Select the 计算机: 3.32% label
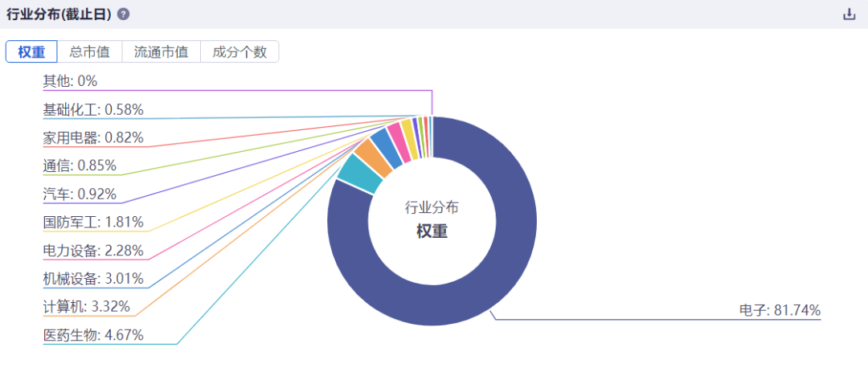Viewport: 868px width, 368px height. [86, 307]
